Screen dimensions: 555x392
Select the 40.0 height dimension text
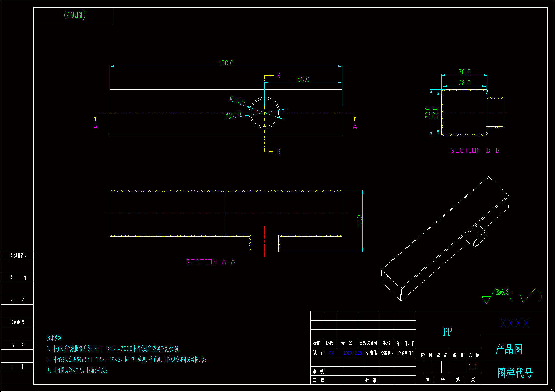tap(359, 221)
